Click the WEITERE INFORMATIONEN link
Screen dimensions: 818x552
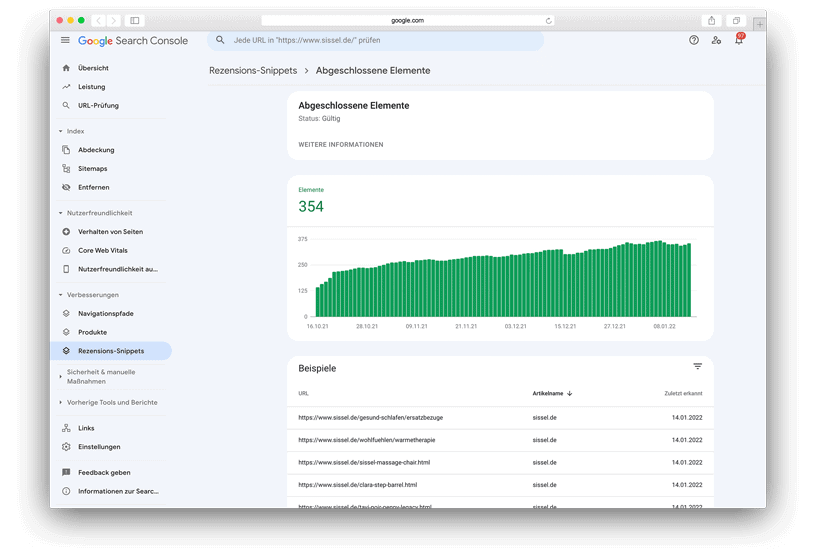340,145
